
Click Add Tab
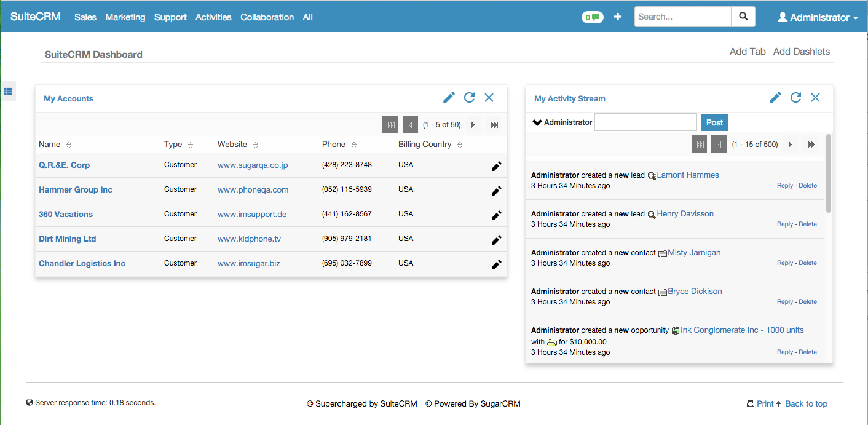point(748,52)
